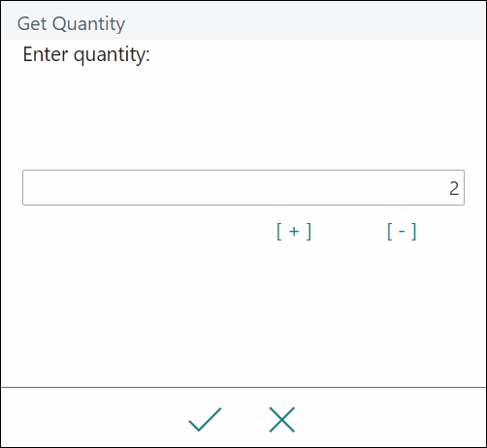This screenshot has height=448, width=487.
Task: Accept the entered quantity of 2
Action: point(205,420)
